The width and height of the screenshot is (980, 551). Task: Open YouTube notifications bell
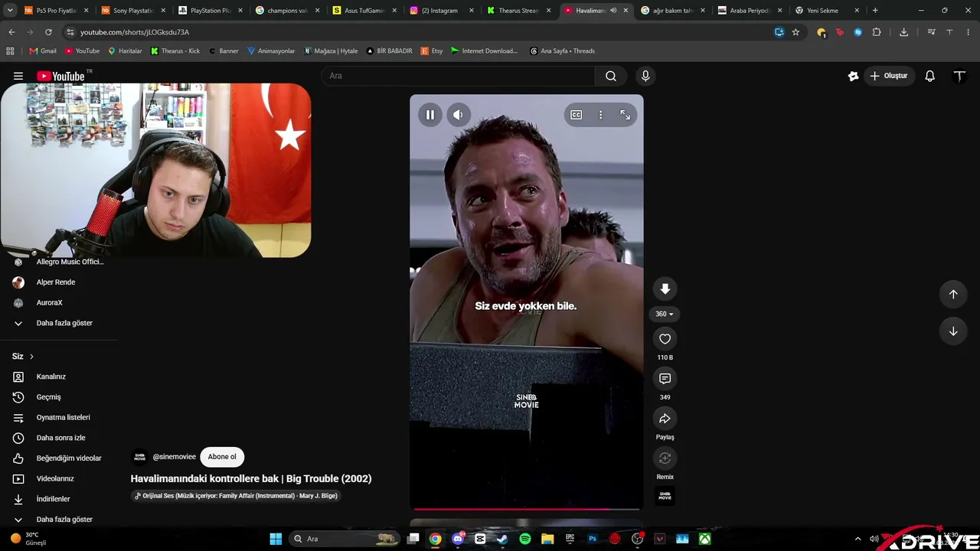coord(929,76)
